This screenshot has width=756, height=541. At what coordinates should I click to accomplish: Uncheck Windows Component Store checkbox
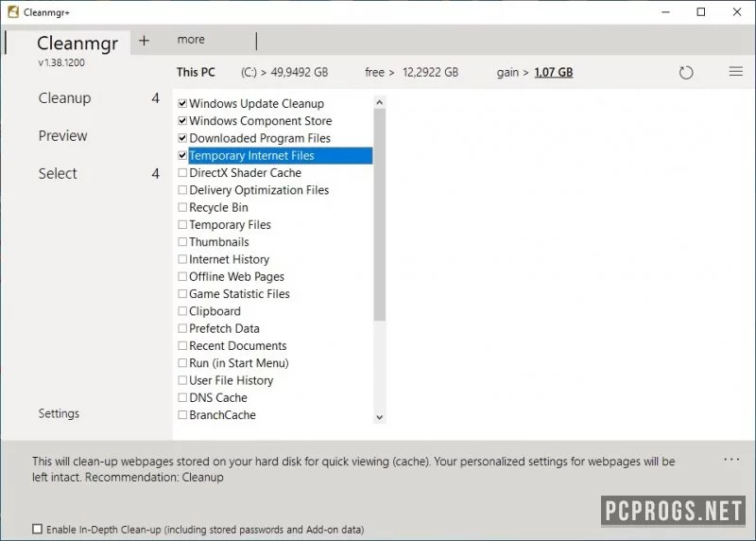pyautogui.click(x=182, y=121)
